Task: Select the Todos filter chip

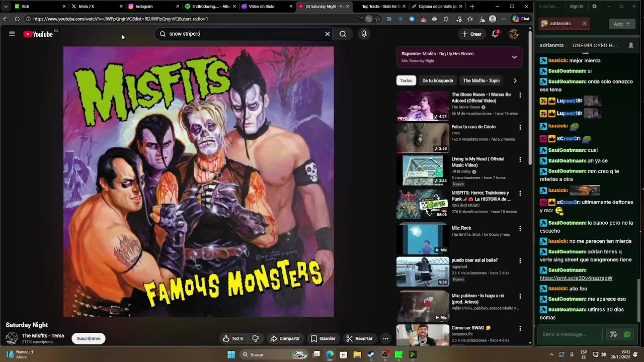Action: (x=406, y=80)
